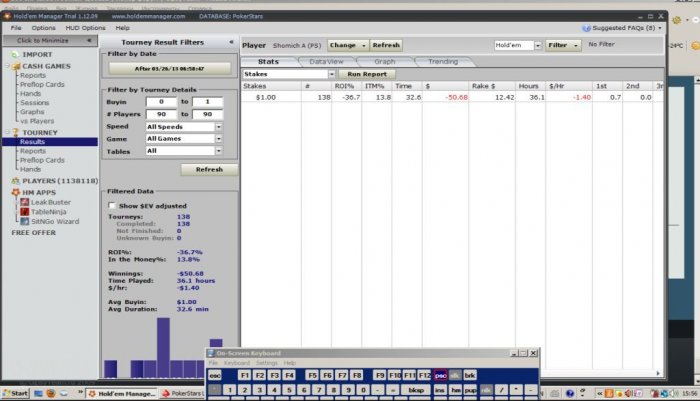This screenshot has height=401, width=700.
Task: Select Results under TOURNEY
Action: pos(50,142)
